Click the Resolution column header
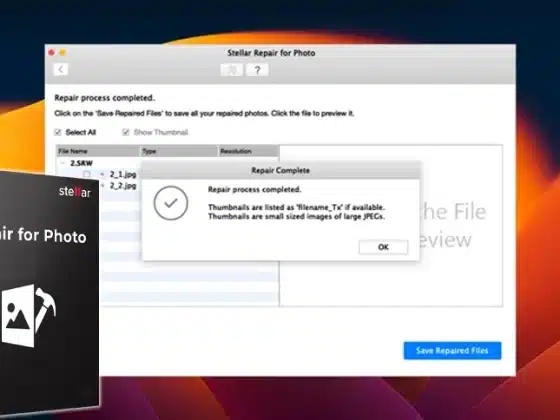 point(249,151)
